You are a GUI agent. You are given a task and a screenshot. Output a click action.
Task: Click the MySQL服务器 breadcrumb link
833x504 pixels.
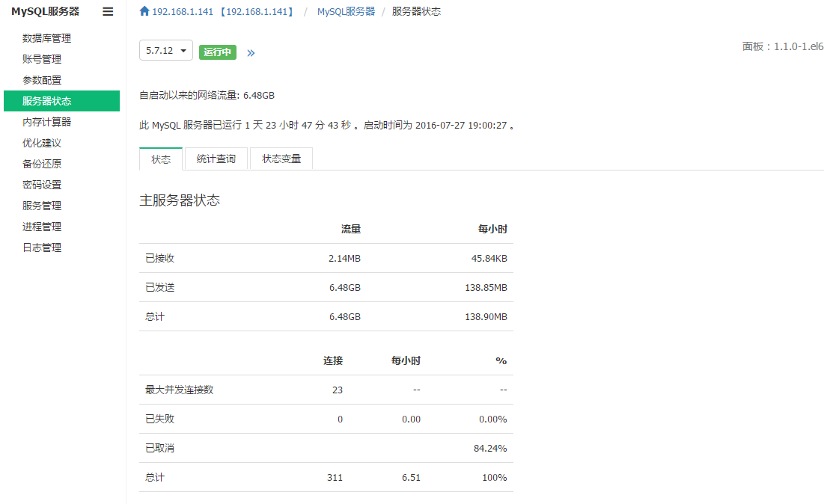pyautogui.click(x=346, y=12)
